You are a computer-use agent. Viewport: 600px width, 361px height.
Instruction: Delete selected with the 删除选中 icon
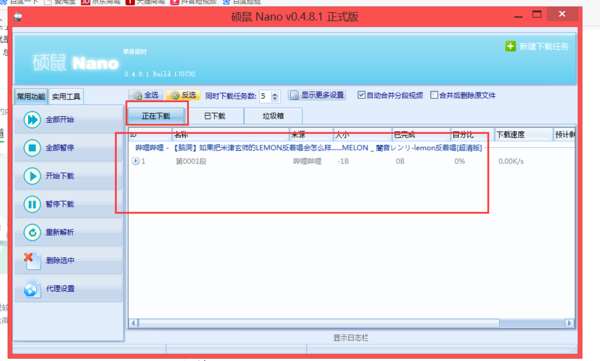pos(32,261)
